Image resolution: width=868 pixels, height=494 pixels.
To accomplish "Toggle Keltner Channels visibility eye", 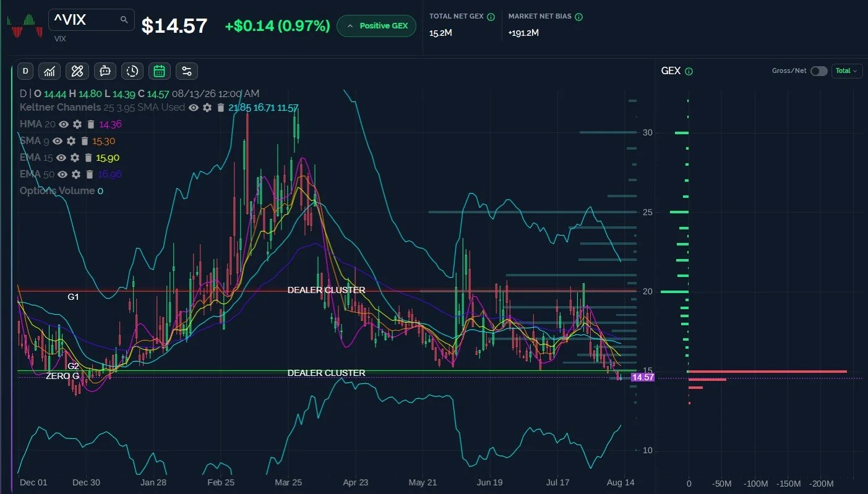I will pyautogui.click(x=194, y=108).
